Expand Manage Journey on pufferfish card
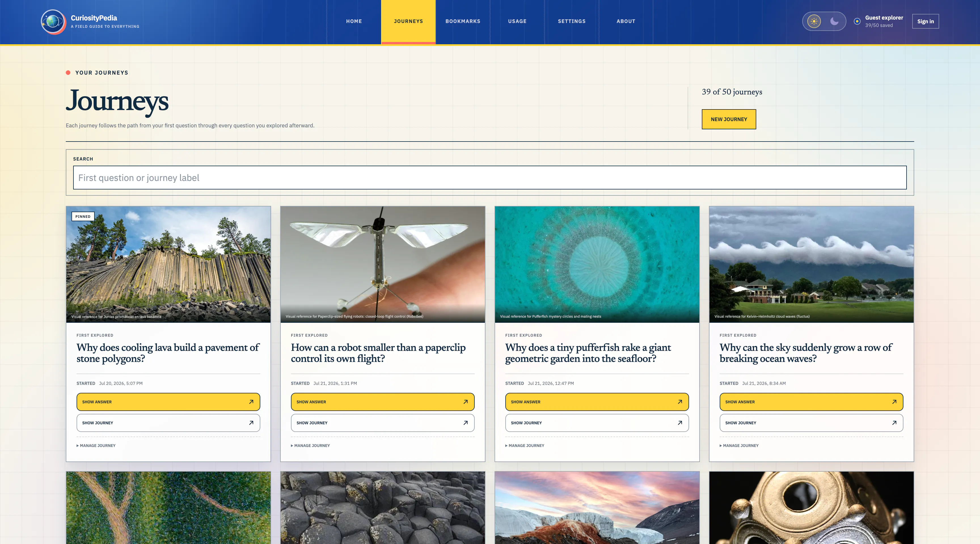 pyautogui.click(x=525, y=446)
